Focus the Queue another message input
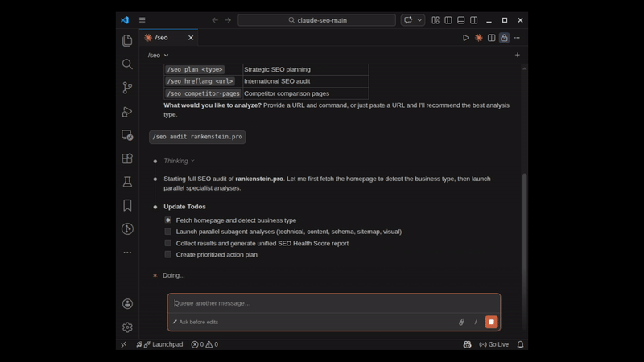 [x=333, y=303]
